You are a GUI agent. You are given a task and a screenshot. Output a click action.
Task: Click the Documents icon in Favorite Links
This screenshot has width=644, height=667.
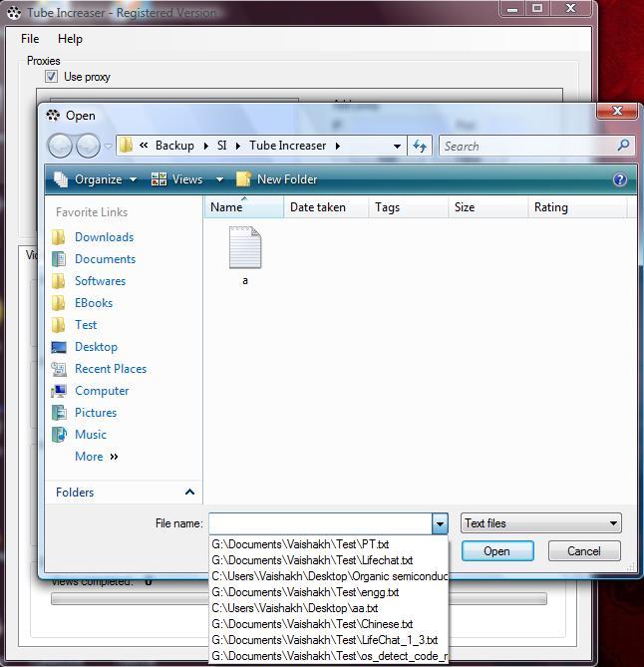point(59,259)
